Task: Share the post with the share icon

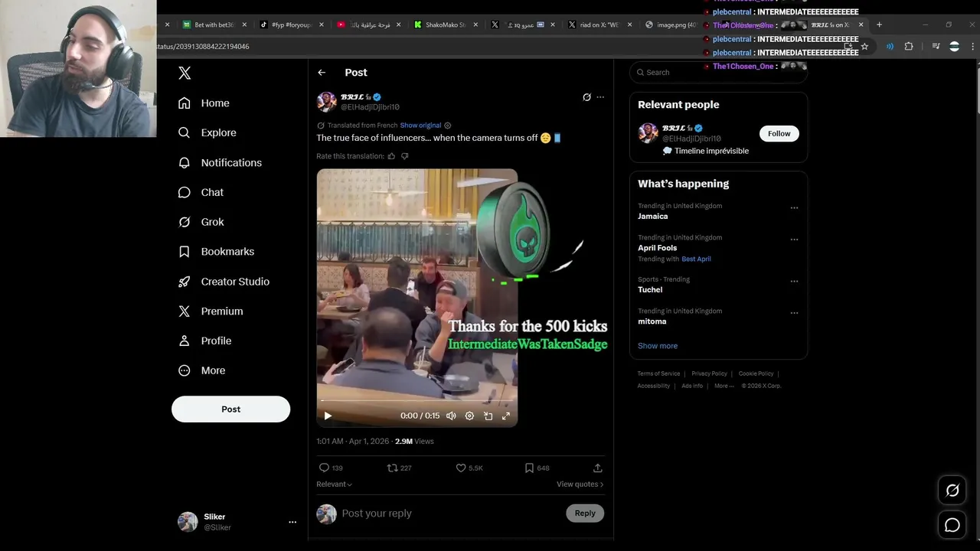Action: (x=598, y=468)
